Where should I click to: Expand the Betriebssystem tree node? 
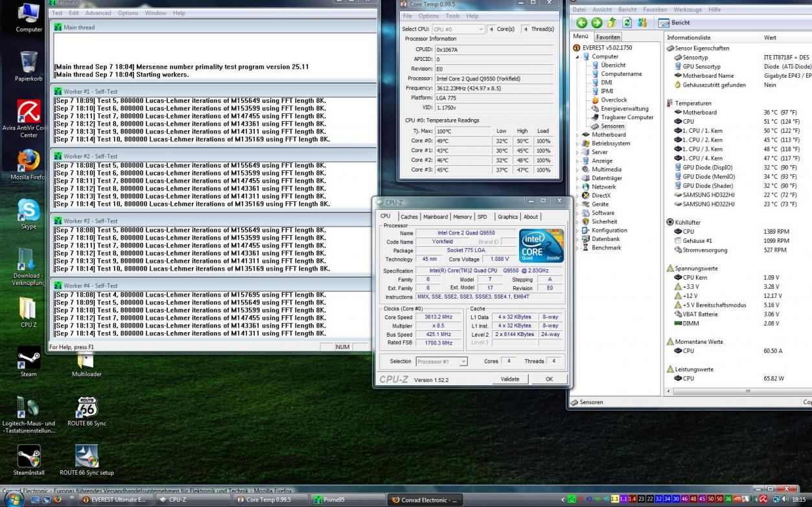[577, 144]
